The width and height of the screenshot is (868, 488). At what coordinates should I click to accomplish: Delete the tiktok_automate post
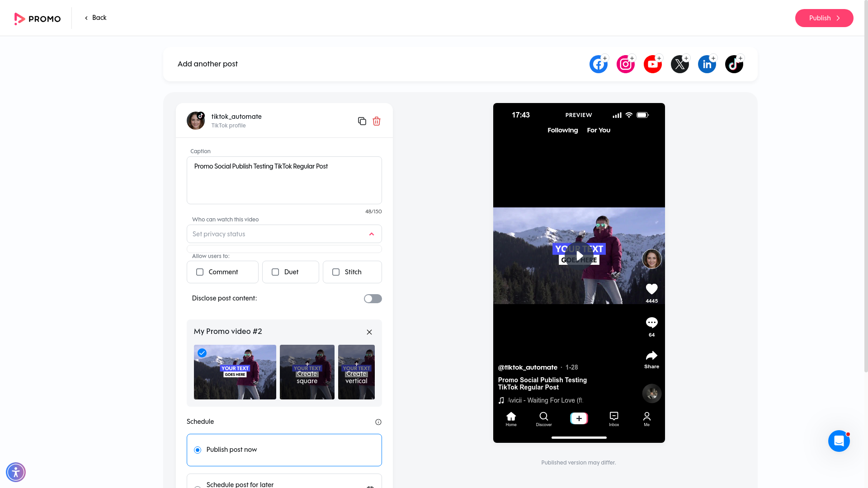tap(377, 121)
